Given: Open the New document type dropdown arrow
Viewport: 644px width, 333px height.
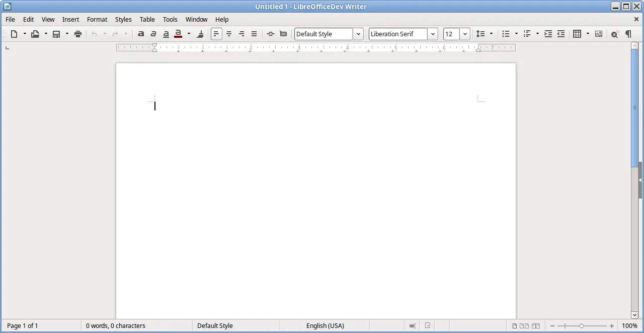Looking at the screenshot, I should 25,34.
